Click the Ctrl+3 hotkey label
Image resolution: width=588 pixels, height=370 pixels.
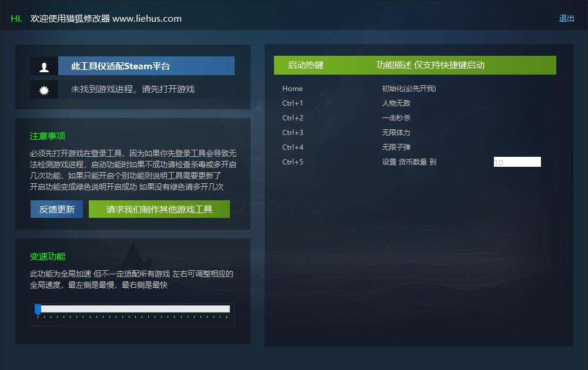coord(293,133)
